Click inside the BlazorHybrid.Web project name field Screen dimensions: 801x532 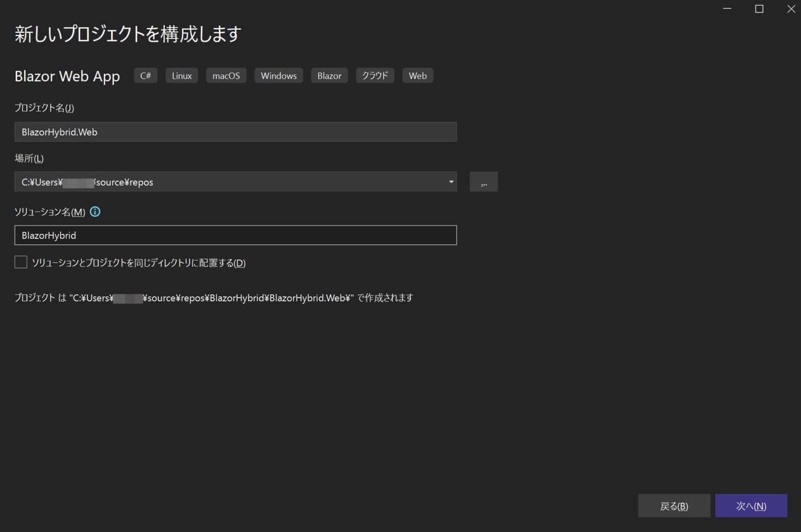pyautogui.click(x=235, y=132)
